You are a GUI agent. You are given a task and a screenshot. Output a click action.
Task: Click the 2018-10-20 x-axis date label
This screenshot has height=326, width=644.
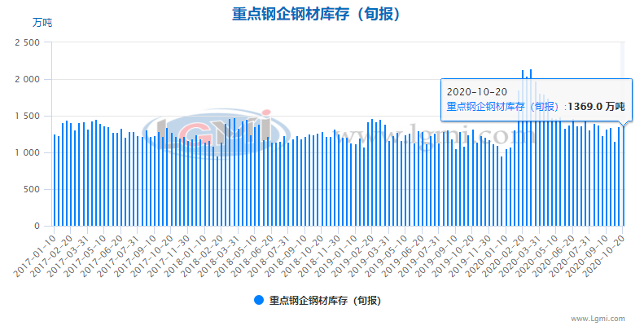pos(302,255)
